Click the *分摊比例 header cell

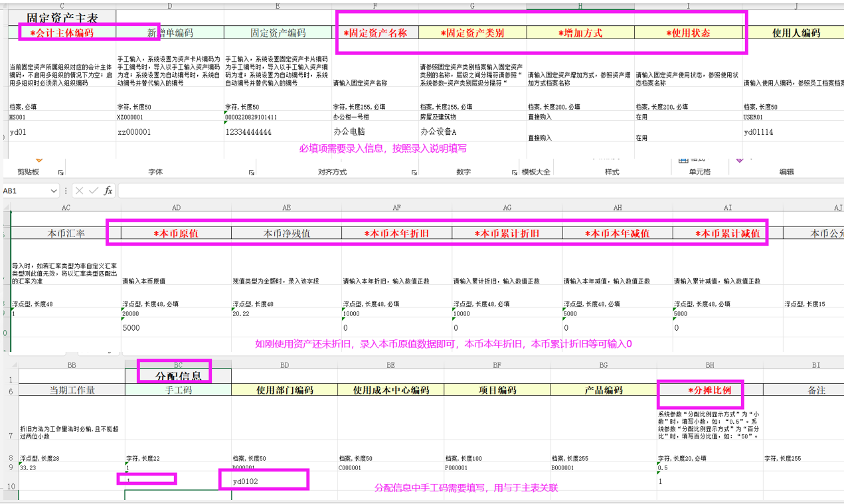click(x=709, y=390)
